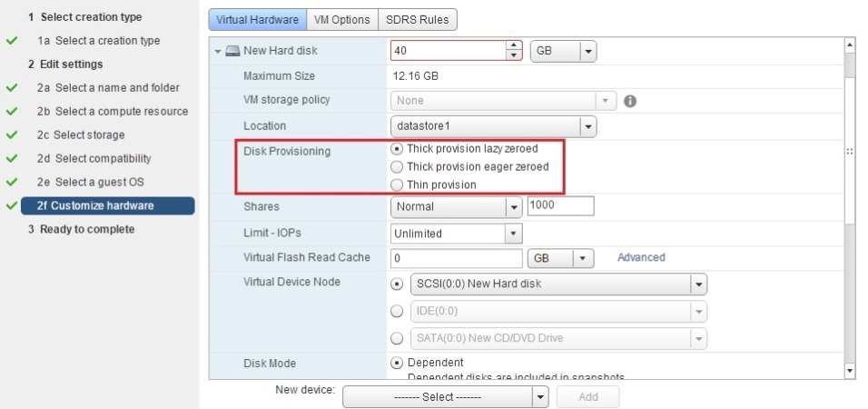Select Thin provision radio button
Screen dimensions: 868x409
(397, 185)
